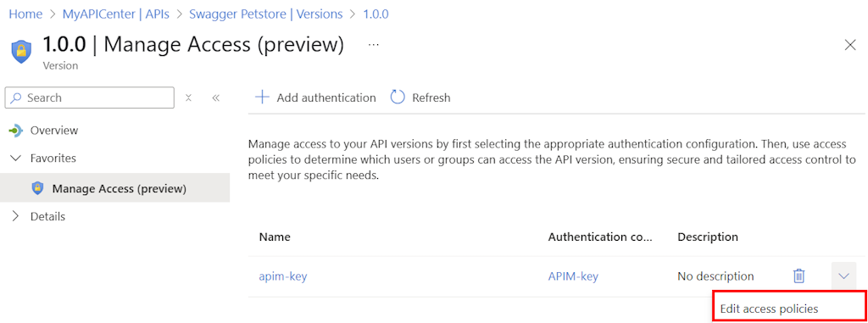868x323 pixels.
Task: Open the APIM-key authentication configuration link
Action: tap(573, 276)
